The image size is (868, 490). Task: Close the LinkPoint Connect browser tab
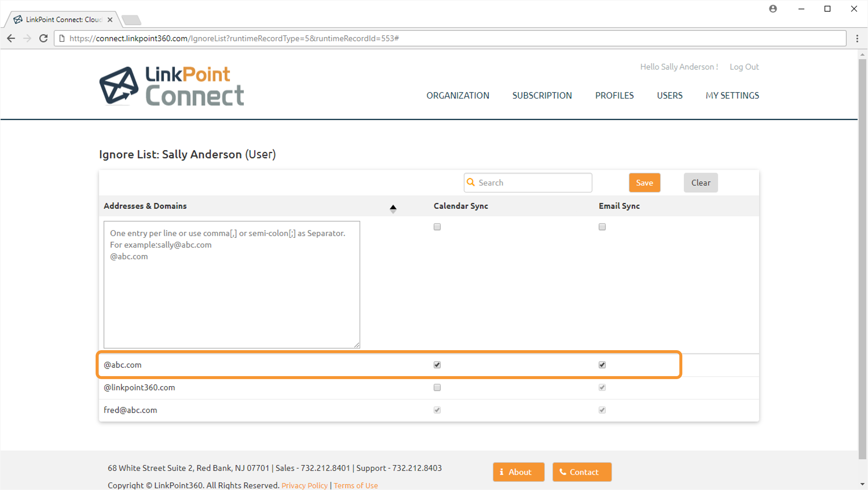point(110,20)
